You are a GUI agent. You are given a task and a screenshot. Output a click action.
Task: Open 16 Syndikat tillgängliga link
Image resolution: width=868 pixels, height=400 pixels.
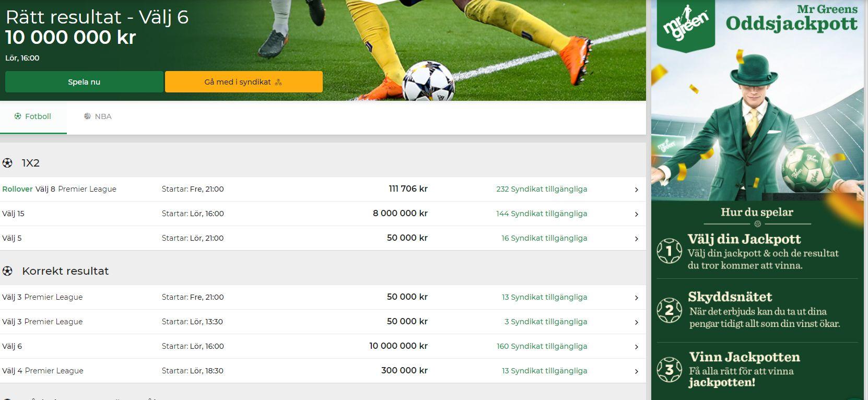[x=544, y=238]
